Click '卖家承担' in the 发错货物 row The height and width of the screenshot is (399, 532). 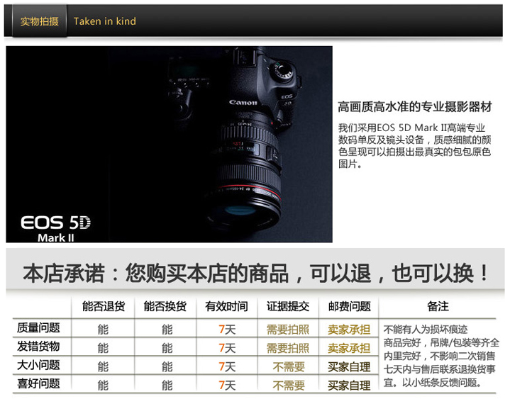(x=349, y=348)
